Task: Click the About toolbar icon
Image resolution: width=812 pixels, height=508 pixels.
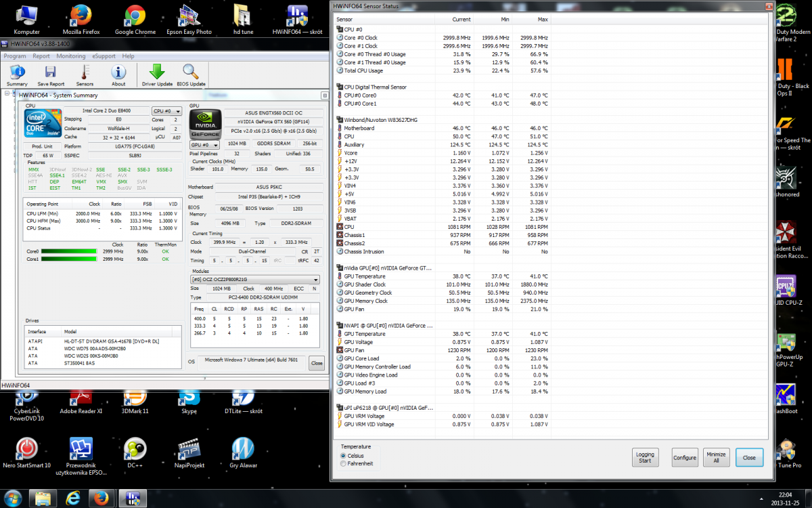Action: 118,75
